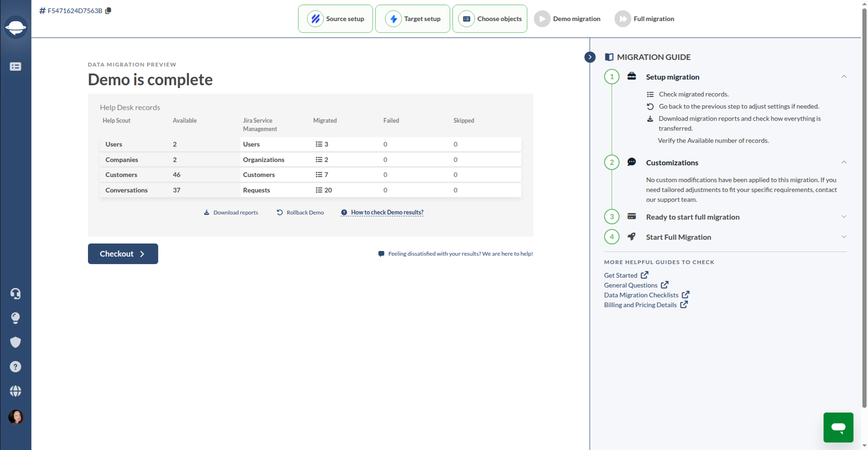The width and height of the screenshot is (868, 450).
Task: Open Billing and Pricing Details link
Action: (x=640, y=305)
